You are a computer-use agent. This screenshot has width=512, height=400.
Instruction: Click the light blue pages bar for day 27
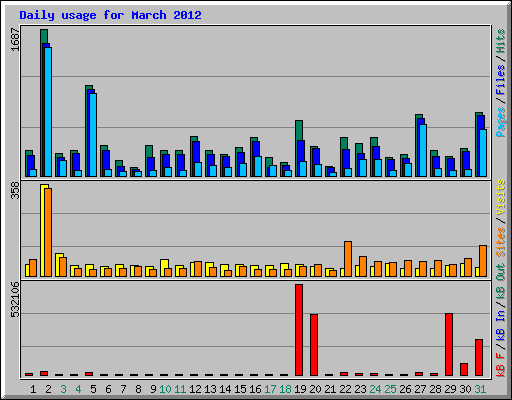coord(423,150)
